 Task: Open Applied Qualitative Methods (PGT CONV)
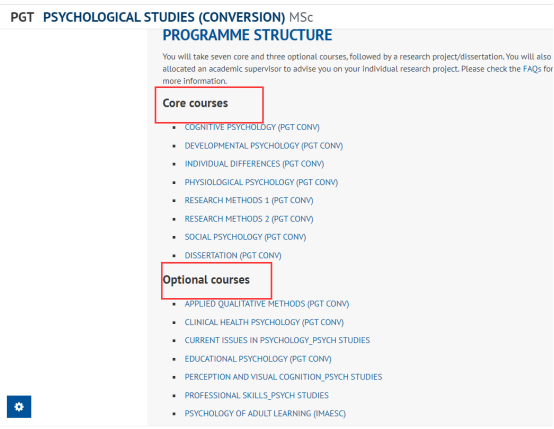[267, 304]
